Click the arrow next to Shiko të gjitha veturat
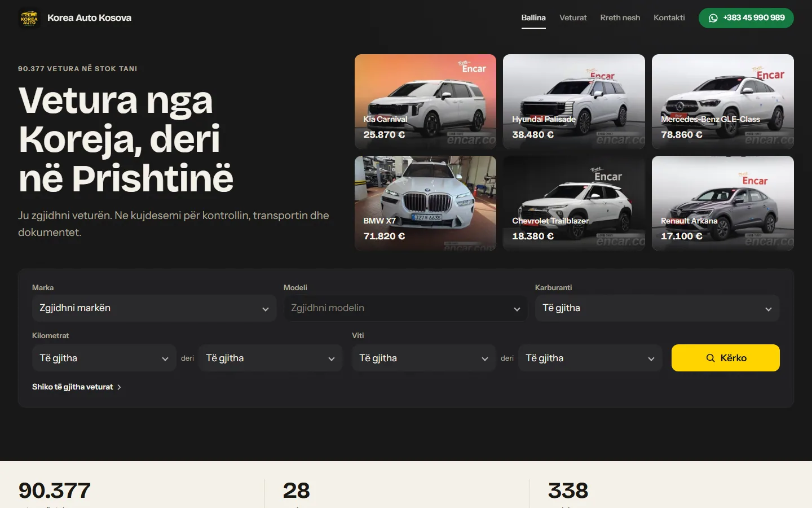812x508 pixels. [119, 387]
